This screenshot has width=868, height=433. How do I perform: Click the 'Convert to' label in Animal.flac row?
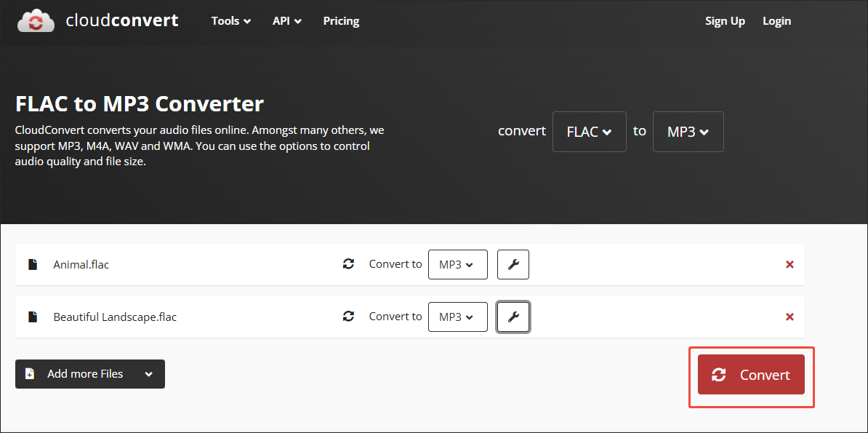[395, 264]
